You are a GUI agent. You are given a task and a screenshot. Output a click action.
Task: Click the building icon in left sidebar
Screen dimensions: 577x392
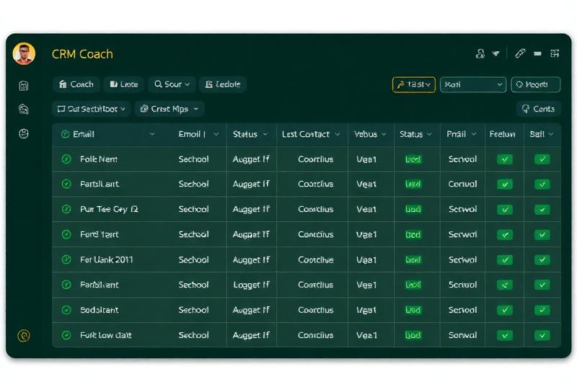[x=24, y=86]
